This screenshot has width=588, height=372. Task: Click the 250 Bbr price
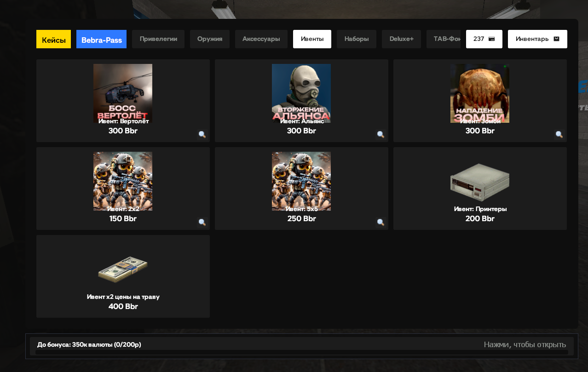(301, 219)
